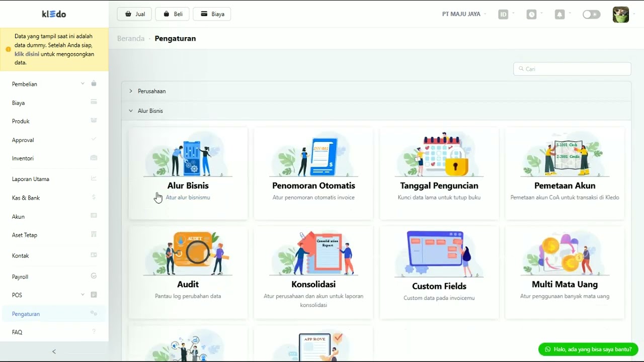644x362 pixels.
Task: Click the Laporan Utama chart icon
Action: (x=94, y=178)
